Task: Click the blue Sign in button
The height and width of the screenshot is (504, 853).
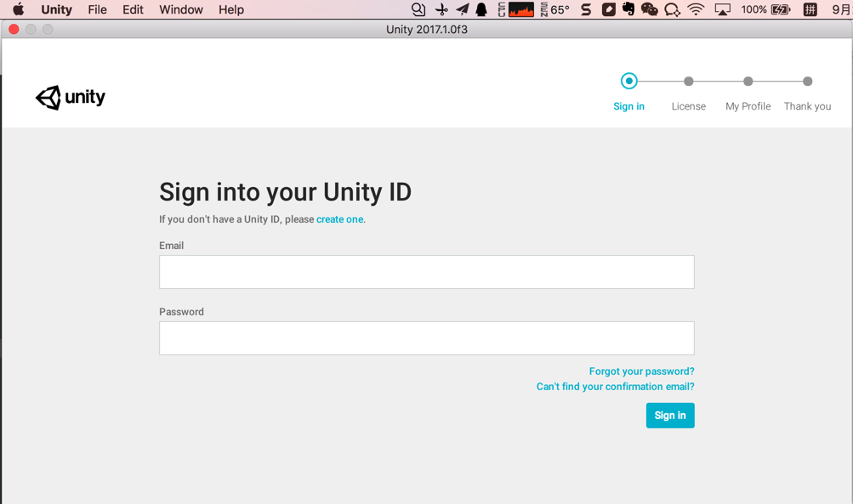Action: coord(670,416)
